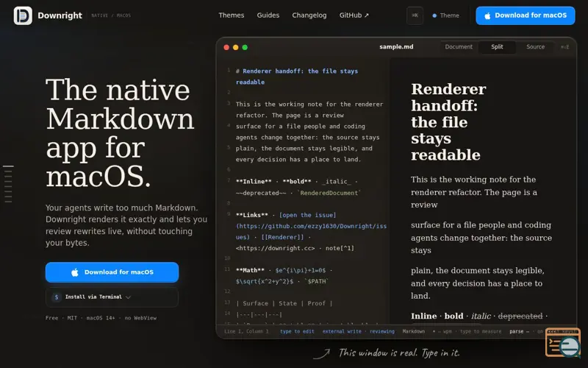Click the Downright brand name
The height and width of the screenshot is (368, 588).
(x=60, y=15)
